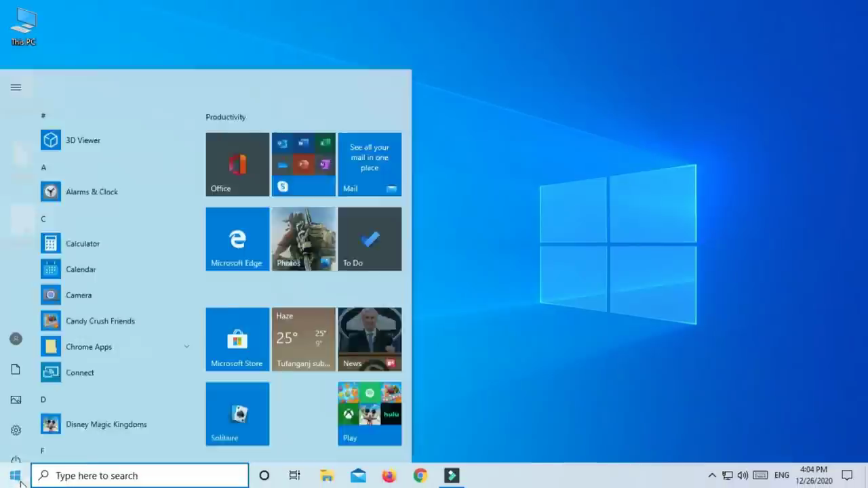
Task: Click the Type here to search box
Action: [140, 476]
